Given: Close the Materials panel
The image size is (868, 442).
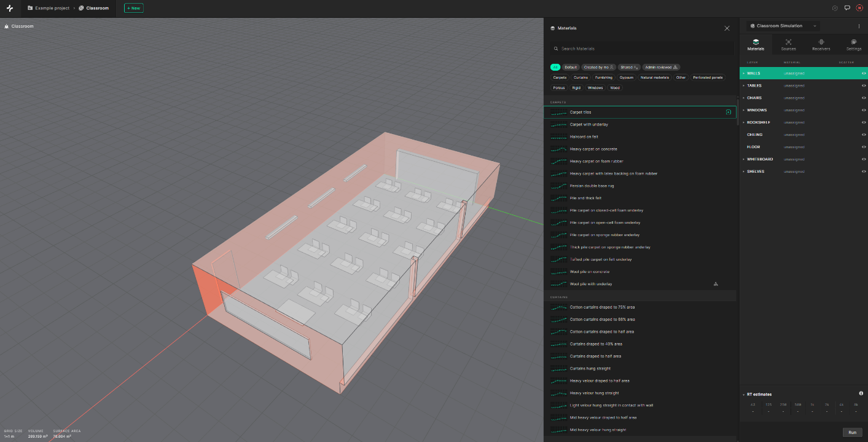Looking at the screenshot, I should (727, 28).
